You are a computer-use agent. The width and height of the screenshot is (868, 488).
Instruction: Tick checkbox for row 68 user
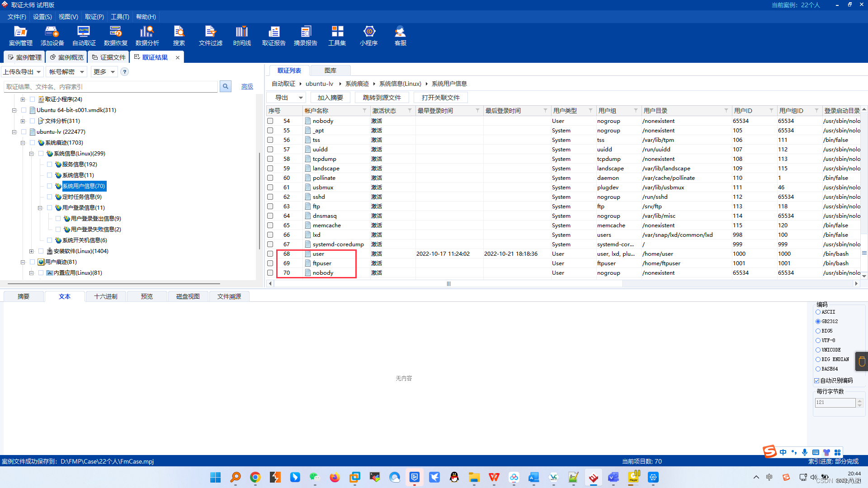point(270,254)
